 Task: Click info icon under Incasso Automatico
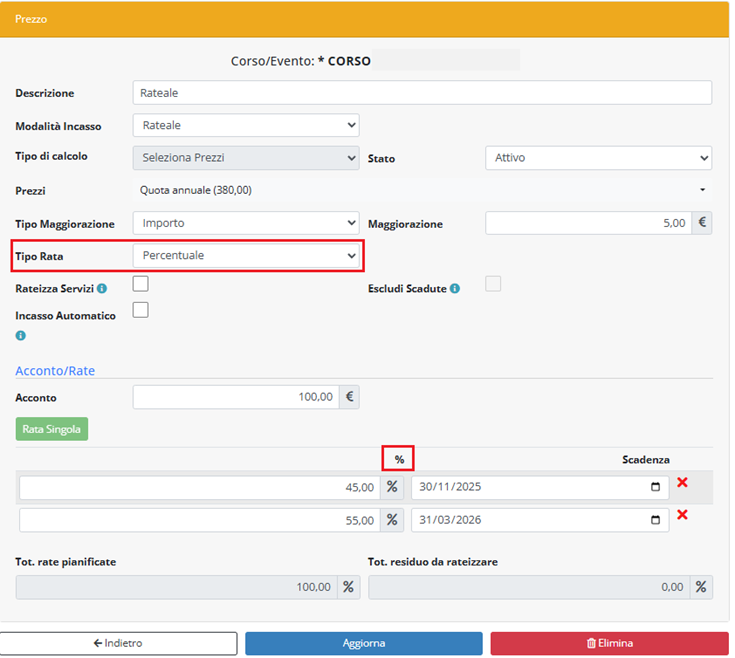point(20,335)
